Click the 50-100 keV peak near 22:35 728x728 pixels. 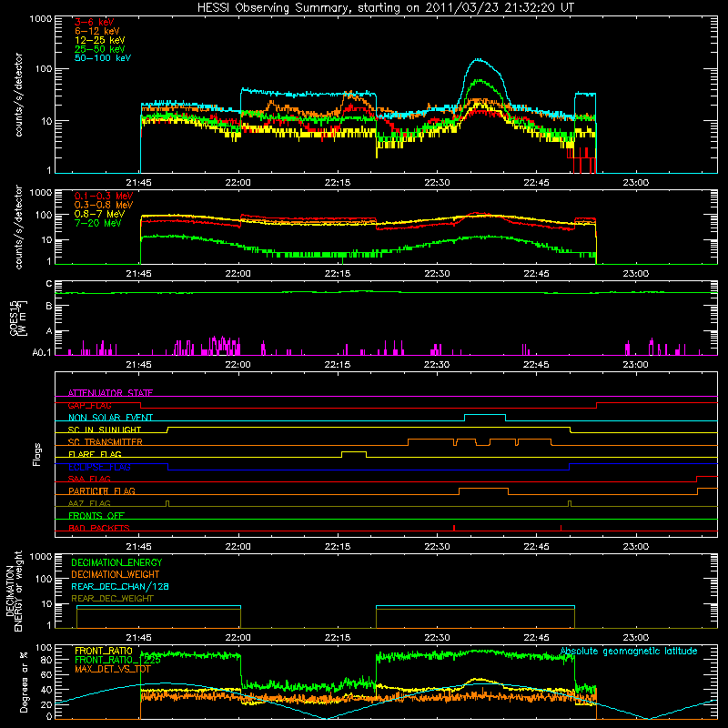click(479, 60)
